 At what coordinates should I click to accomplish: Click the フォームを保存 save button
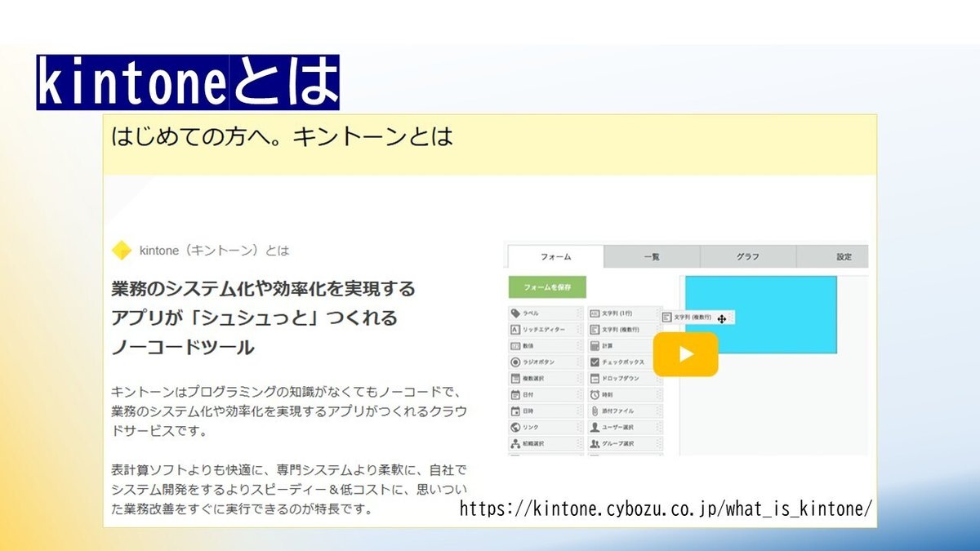pyautogui.click(x=548, y=287)
